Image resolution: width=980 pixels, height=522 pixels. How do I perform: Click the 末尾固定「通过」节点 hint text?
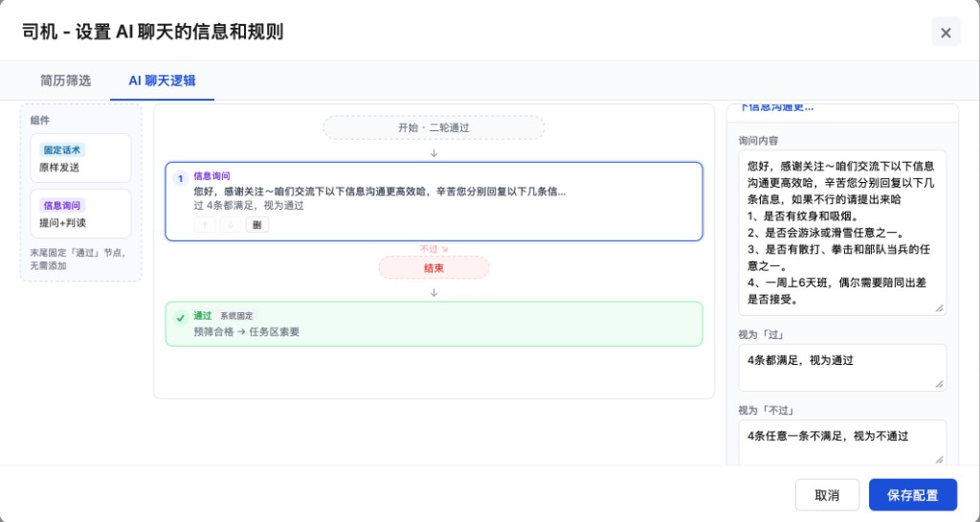click(78, 260)
